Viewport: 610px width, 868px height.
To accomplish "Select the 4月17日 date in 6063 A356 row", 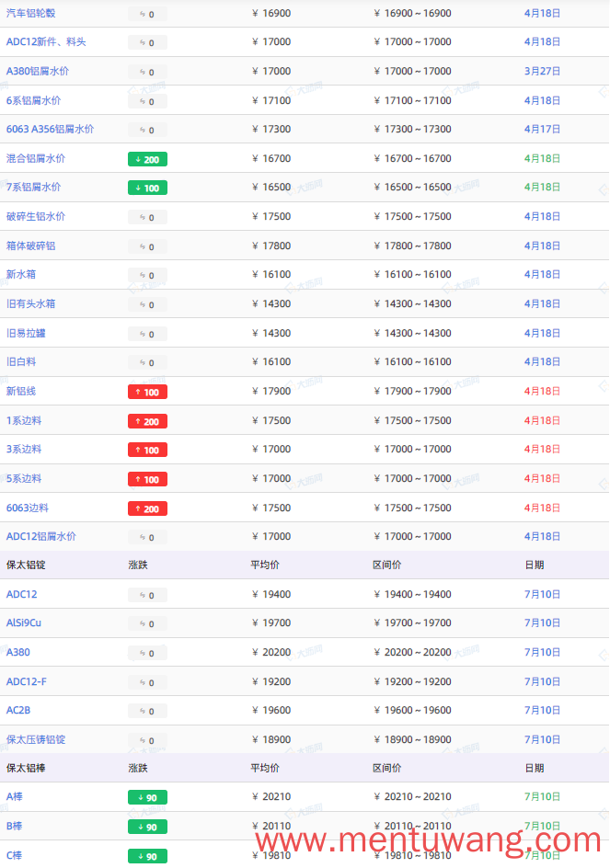I will (x=543, y=130).
